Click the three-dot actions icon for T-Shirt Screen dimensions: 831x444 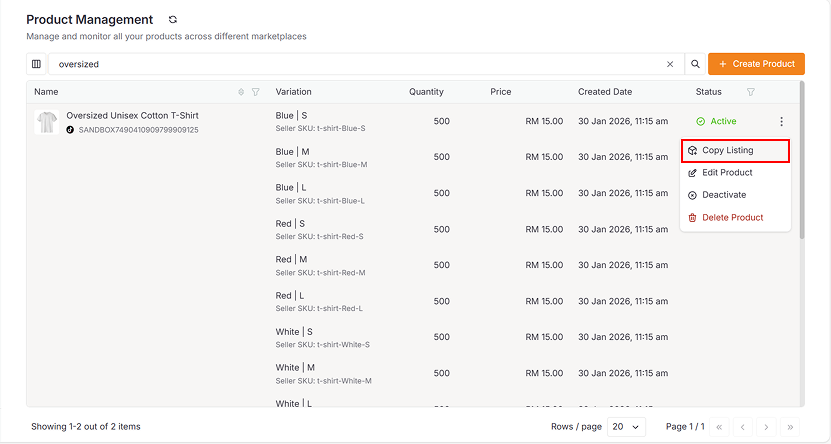(x=781, y=122)
